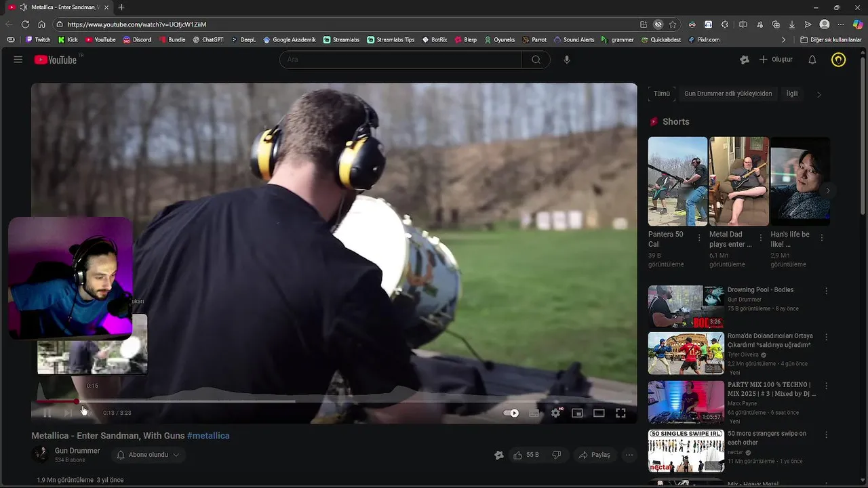This screenshot has width=868, height=488.
Task: Click the YouTube search input field
Action: (x=401, y=60)
